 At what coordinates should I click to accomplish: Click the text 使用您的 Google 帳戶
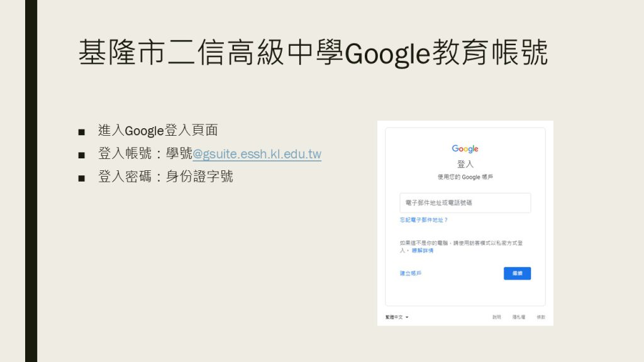(465, 177)
